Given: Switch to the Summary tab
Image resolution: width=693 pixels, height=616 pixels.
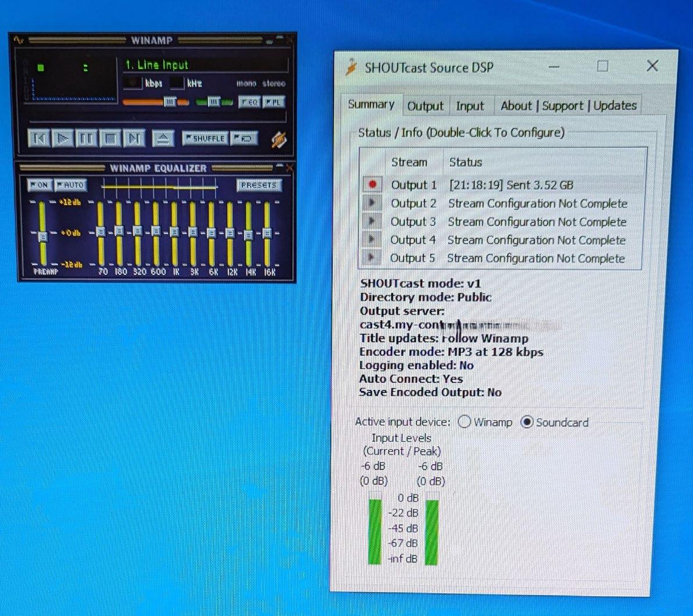Looking at the screenshot, I should point(371,105).
